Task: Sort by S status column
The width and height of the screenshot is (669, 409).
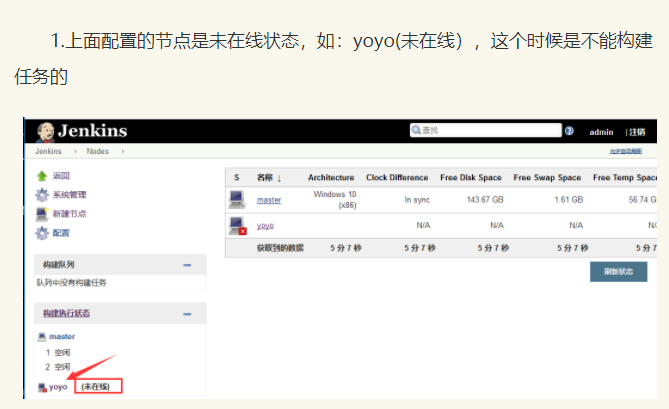Action: click(x=237, y=177)
